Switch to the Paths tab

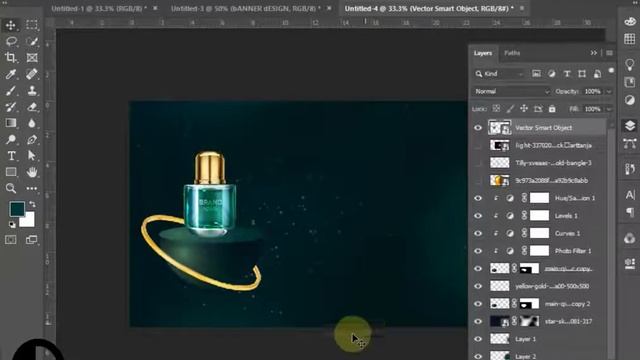click(x=512, y=53)
